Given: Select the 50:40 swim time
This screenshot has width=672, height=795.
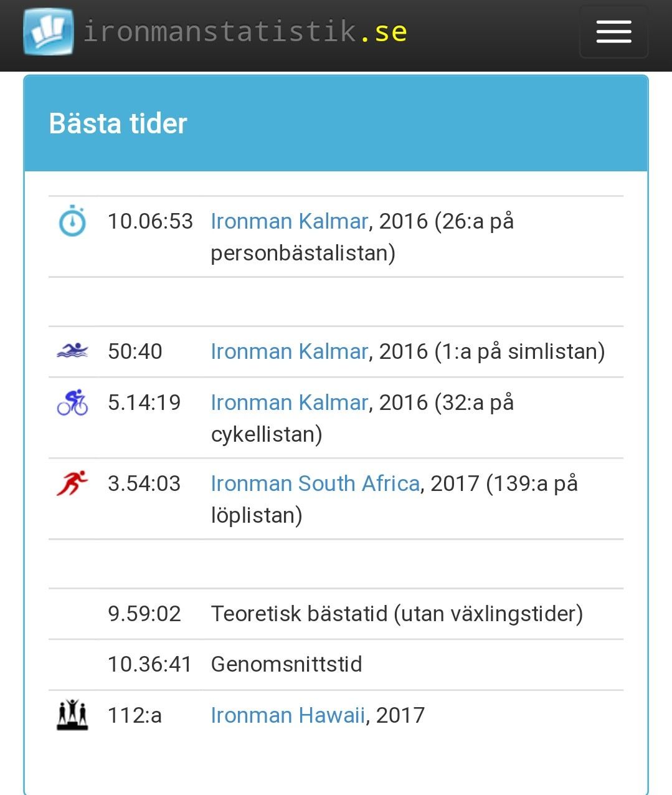Looking at the screenshot, I should click(135, 351).
